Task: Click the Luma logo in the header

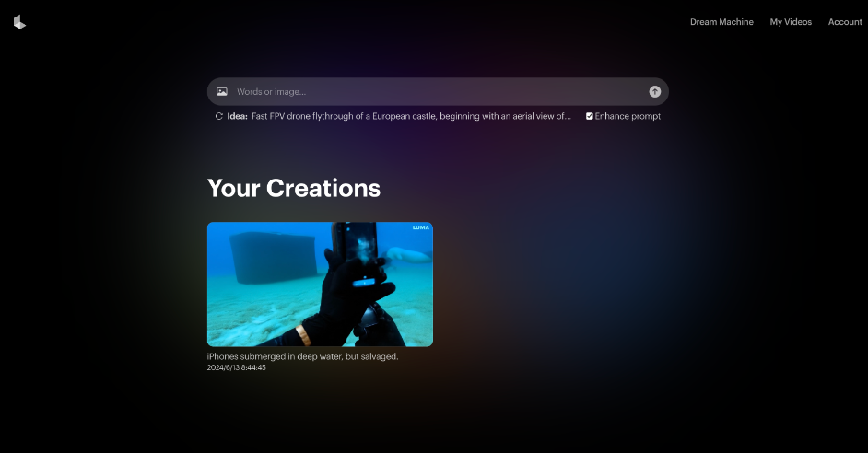Action: [x=19, y=22]
